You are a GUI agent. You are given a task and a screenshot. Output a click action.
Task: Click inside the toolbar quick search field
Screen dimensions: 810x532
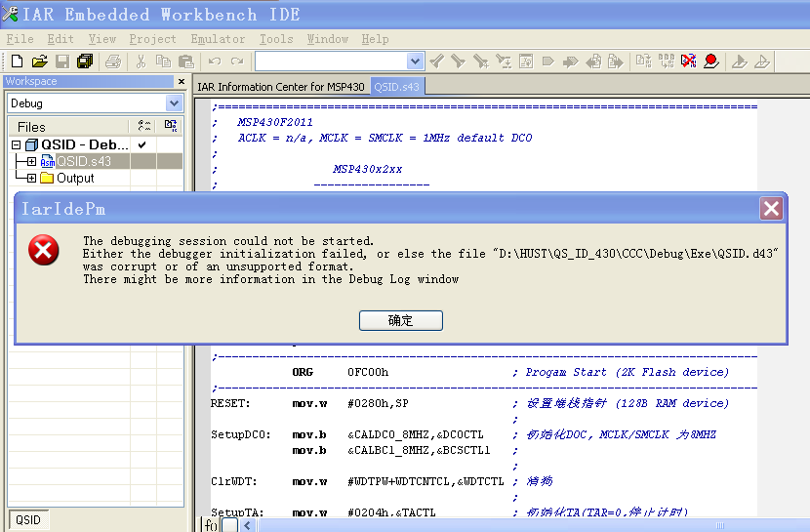[332, 61]
